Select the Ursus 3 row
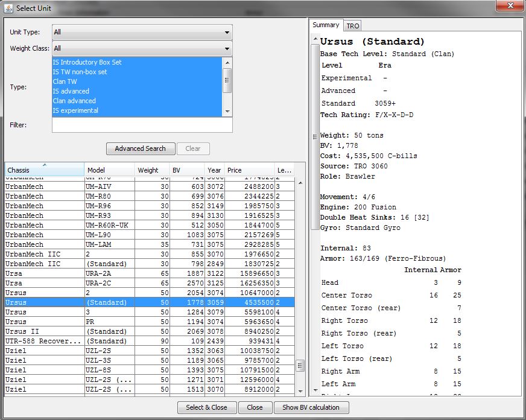 (x=150, y=313)
